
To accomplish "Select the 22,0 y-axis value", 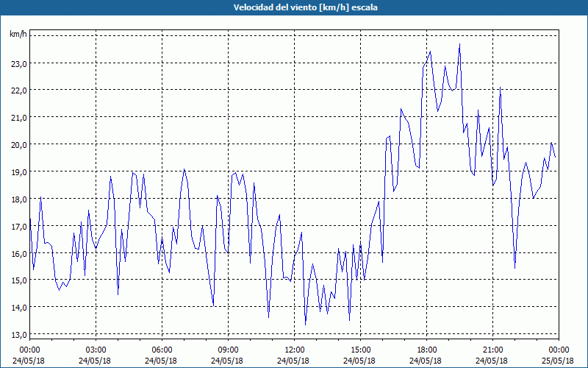I will (x=20, y=91).
